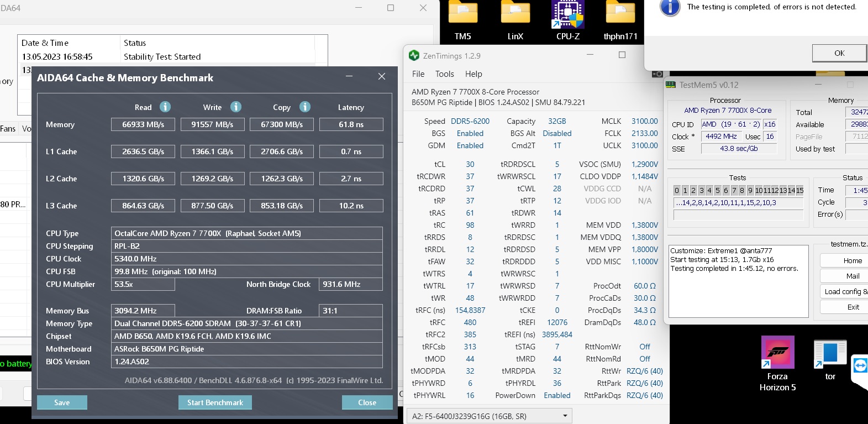Minimize the AIDA64 Cache & Memory Benchmark window
Viewport: 868px width, 424px height.
point(349,76)
